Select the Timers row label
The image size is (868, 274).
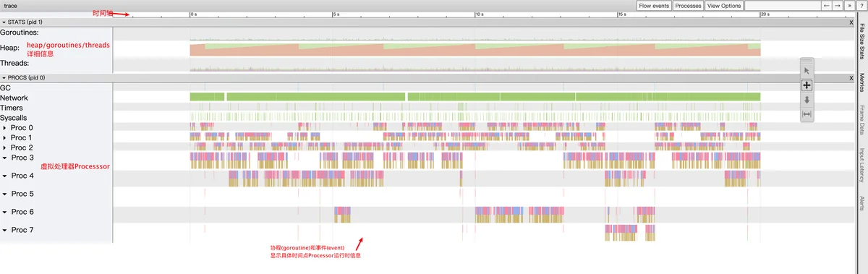click(x=12, y=108)
